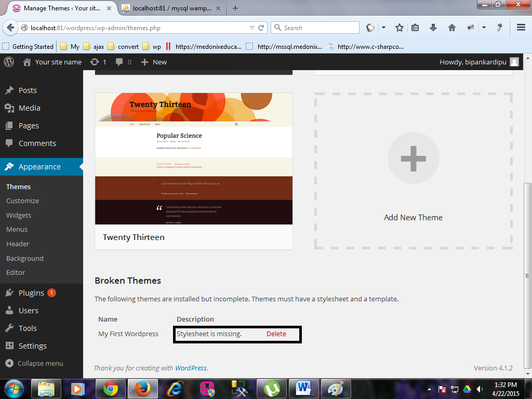Open Getting Started bookmark

pyautogui.click(x=28, y=46)
